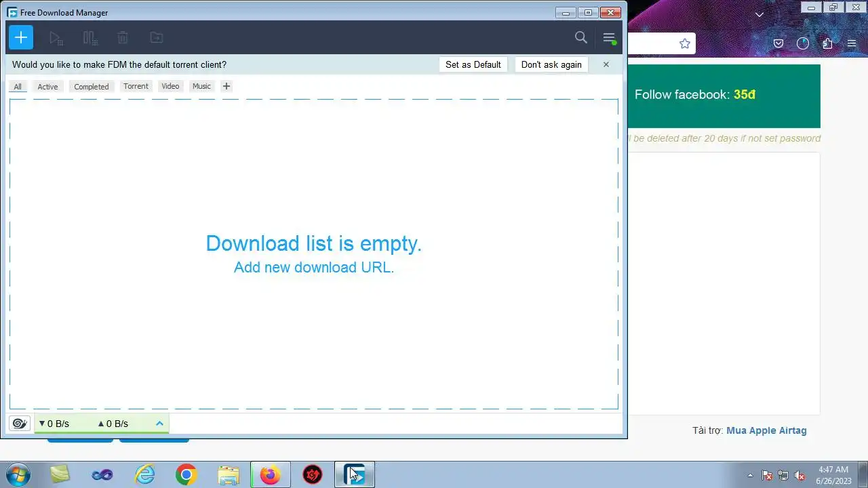Choose Don't ask again
The height and width of the screenshot is (488, 868).
[x=551, y=65]
